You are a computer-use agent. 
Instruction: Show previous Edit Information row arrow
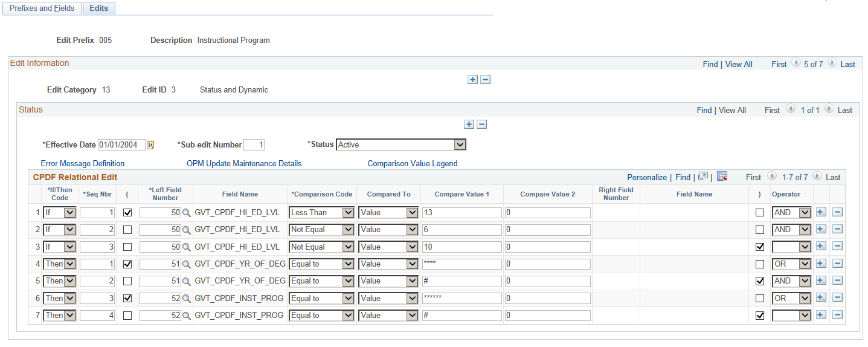(796, 63)
